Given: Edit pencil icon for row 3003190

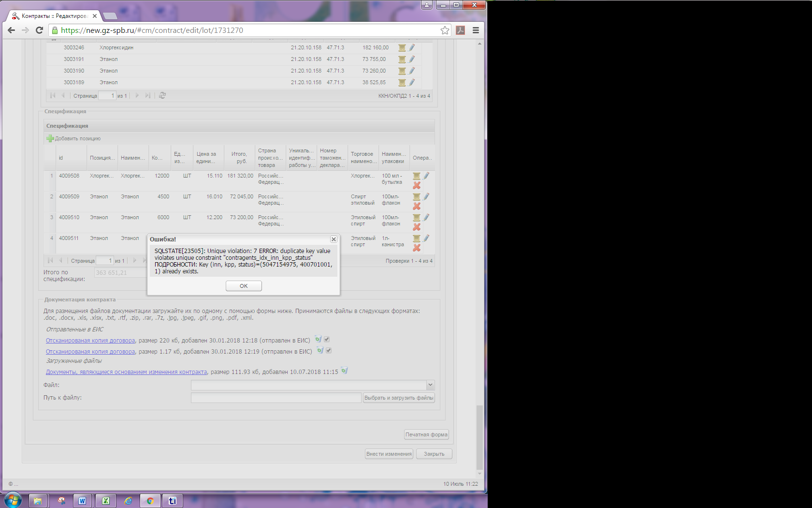Looking at the screenshot, I should click(412, 71).
